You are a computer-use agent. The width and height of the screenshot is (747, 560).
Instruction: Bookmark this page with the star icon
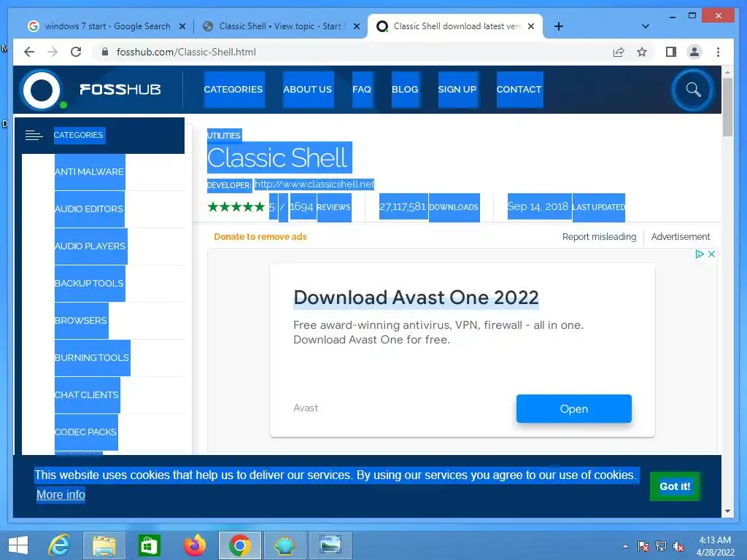(x=642, y=52)
